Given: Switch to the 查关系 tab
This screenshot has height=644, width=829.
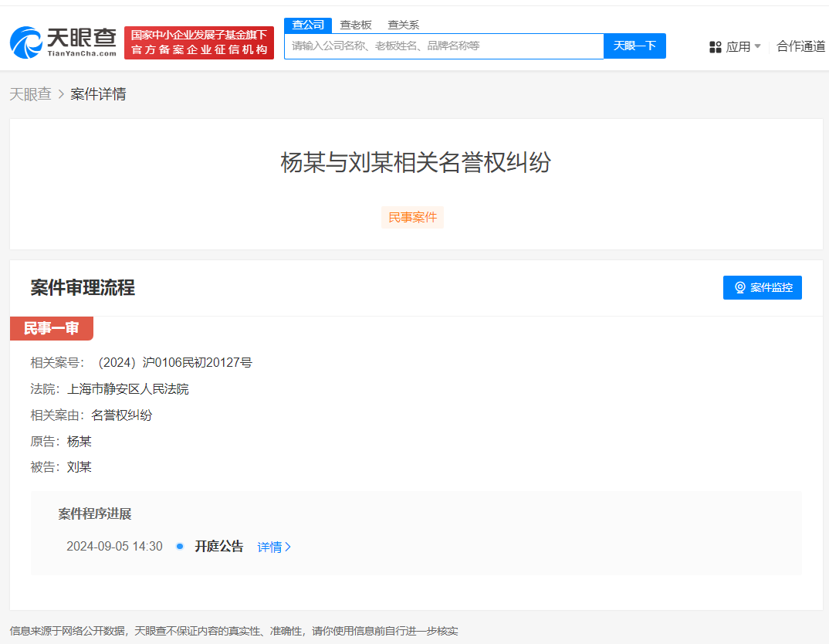Looking at the screenshot, I should point(404,25).
